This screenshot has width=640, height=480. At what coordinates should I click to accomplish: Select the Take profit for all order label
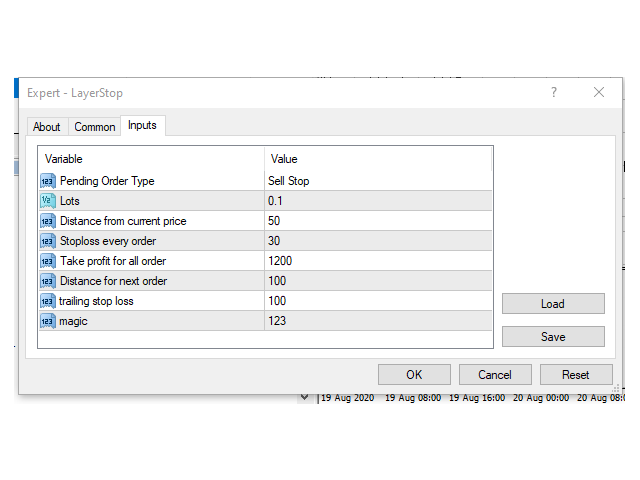(x=113, y=261)
